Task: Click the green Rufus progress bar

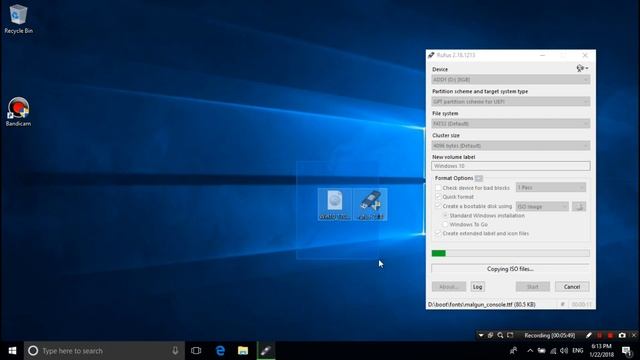Action: (x=511, y=253)
